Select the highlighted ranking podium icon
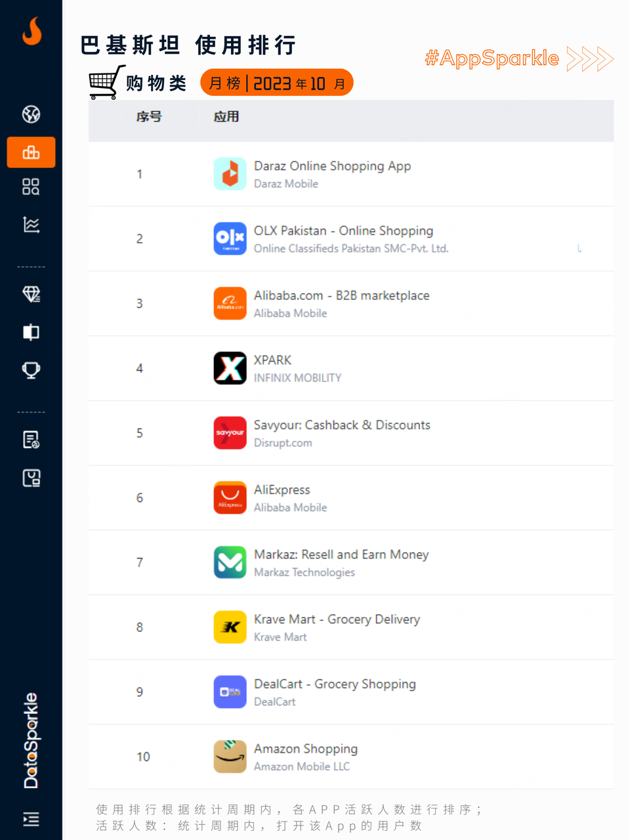This screenshot has height=840, width=630. coord(31,152)
